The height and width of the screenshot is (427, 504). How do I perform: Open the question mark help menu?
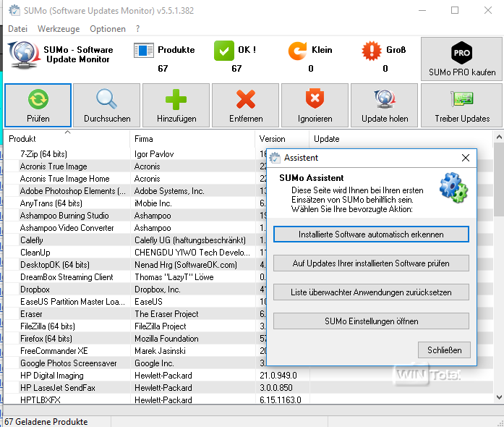137,29
